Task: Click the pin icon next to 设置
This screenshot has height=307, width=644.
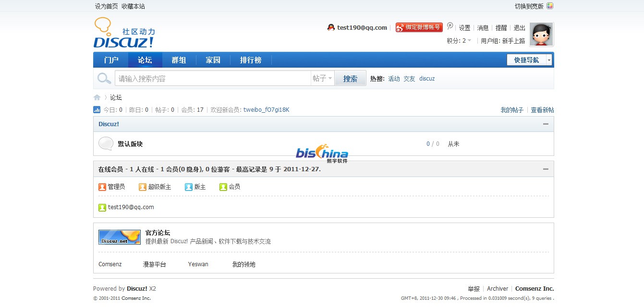Action: click(450, 26)
